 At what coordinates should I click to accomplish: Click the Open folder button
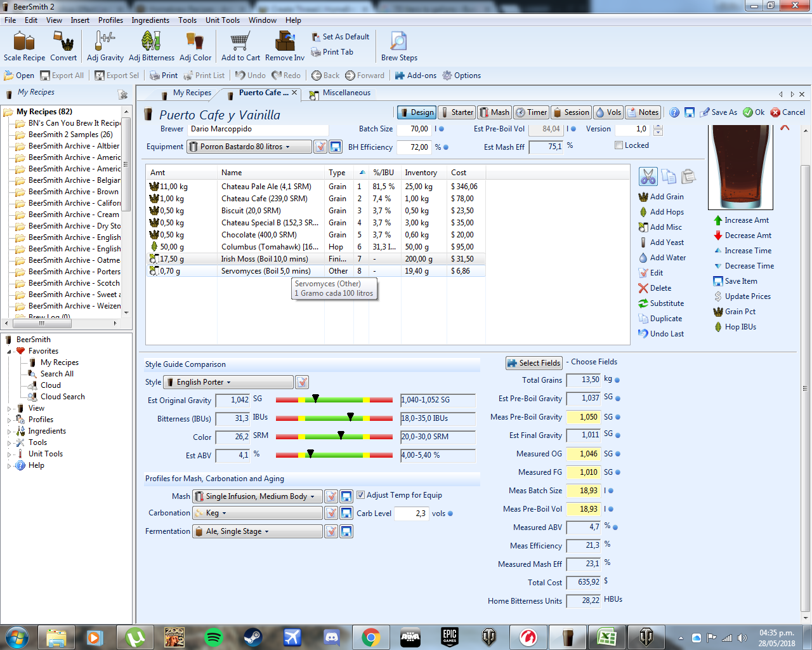point(19,76)
